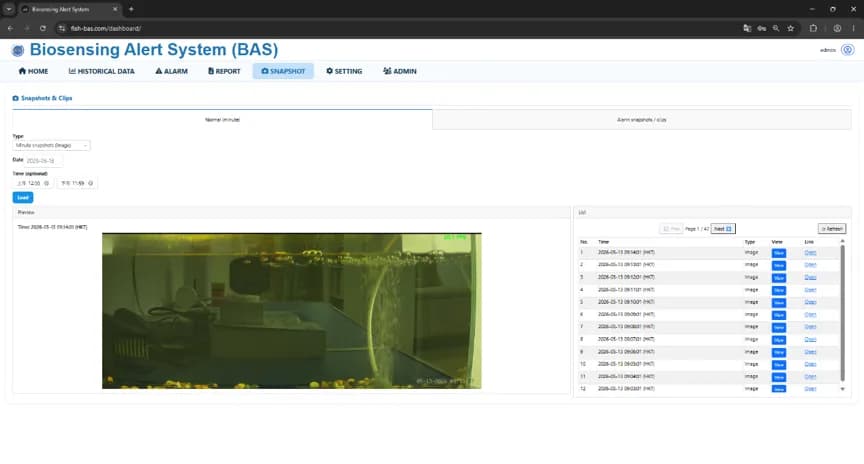The height and width of the screenshot is (464, 864).
Task: Click the View button in row 7
Action: pyautogui.click(x=779, y=327)
